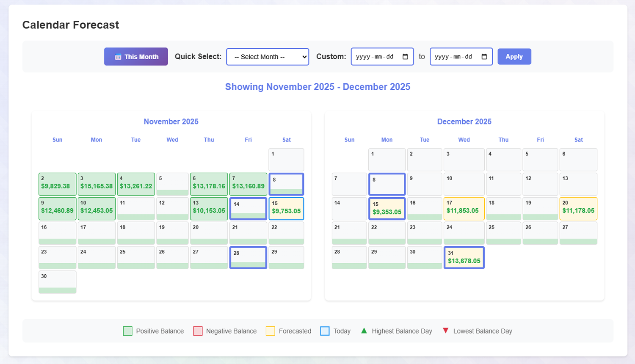Click December 15 forecasted $9,353.05 cell

387,209
